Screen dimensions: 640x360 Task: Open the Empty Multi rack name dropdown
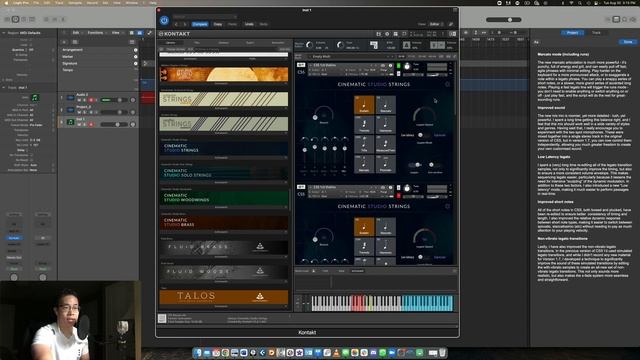351,56
